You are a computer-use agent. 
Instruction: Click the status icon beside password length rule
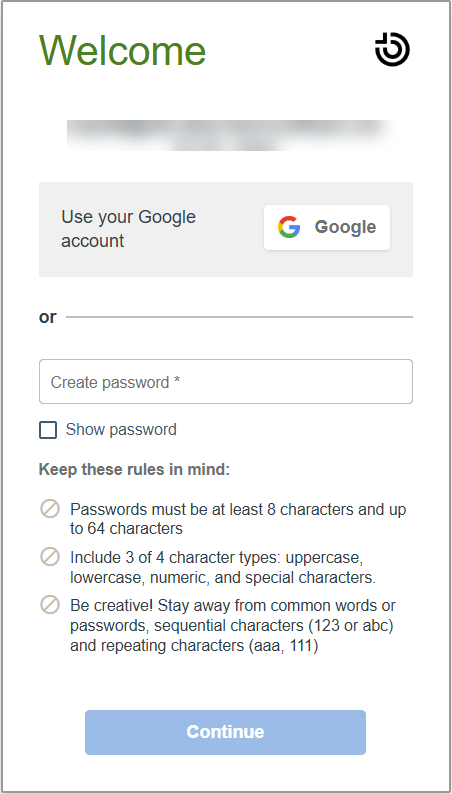point(50,509)
